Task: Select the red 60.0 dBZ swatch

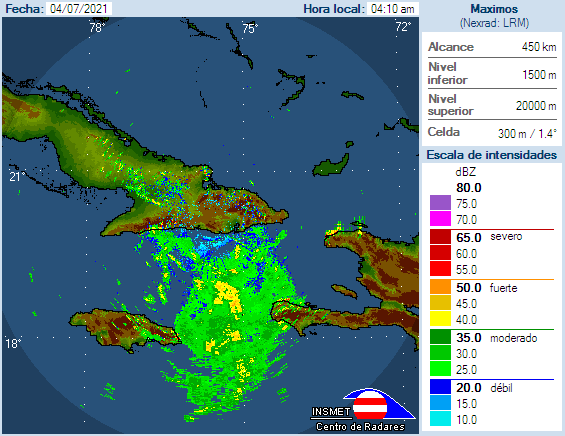Action: tap(440, 253)
